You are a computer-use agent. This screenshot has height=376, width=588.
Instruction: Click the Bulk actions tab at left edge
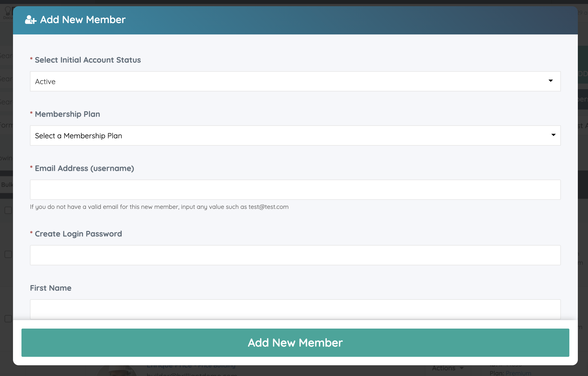click(x=7, y=185)
